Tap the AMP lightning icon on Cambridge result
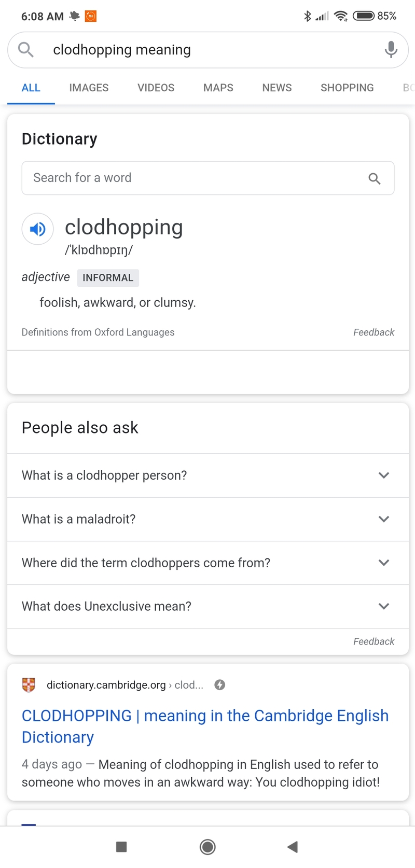This screenshot has height=868, width=415. coord(220,685)
